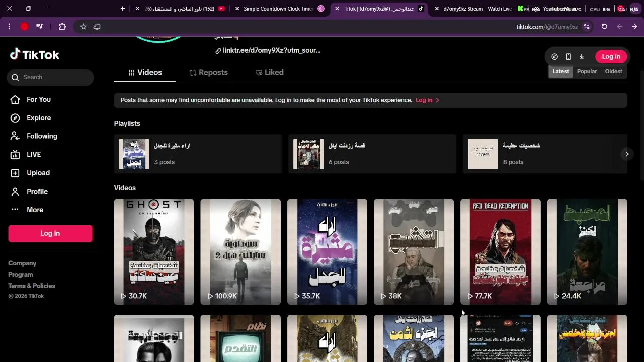Click the Search input field

tap(50, 77)
